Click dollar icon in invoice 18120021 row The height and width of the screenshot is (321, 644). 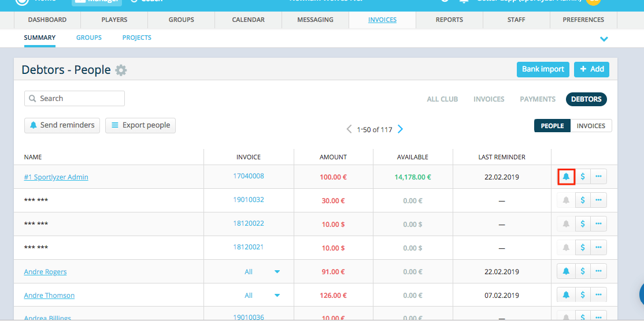point(582,248)
